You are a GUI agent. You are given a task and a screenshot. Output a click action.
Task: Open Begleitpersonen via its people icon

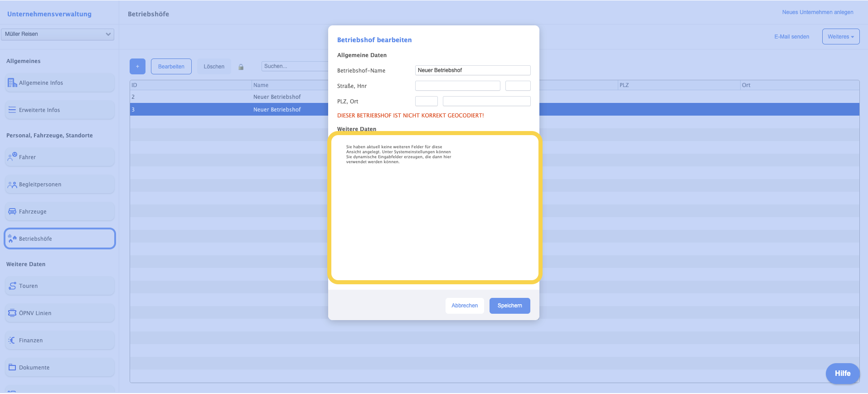tap(12, 185)
